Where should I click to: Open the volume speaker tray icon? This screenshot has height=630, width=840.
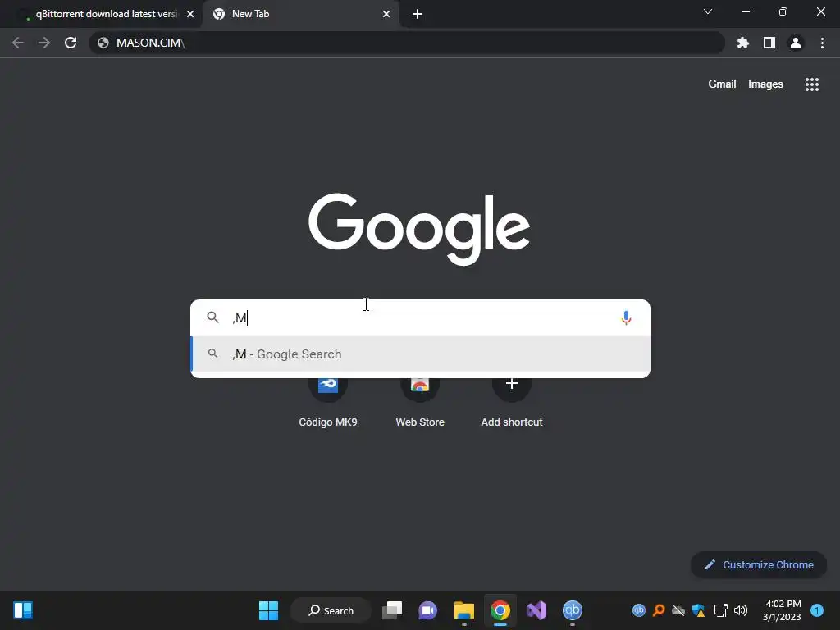click(x=741, y=610)
